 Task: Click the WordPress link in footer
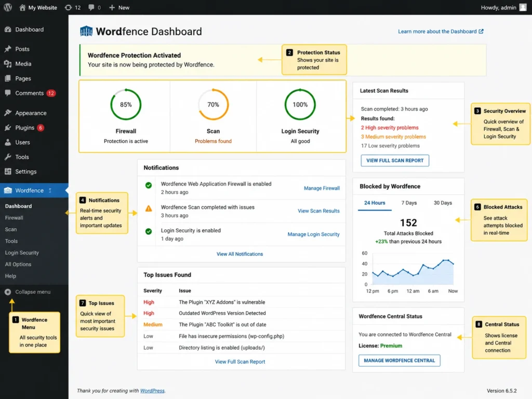point(152,391)
